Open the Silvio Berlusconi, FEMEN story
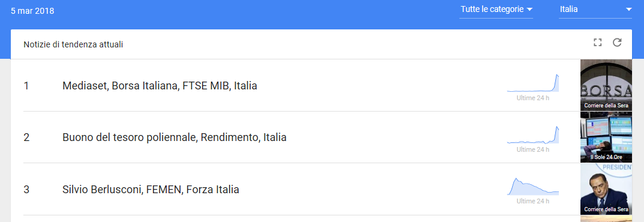 click(x=151, y=190)
